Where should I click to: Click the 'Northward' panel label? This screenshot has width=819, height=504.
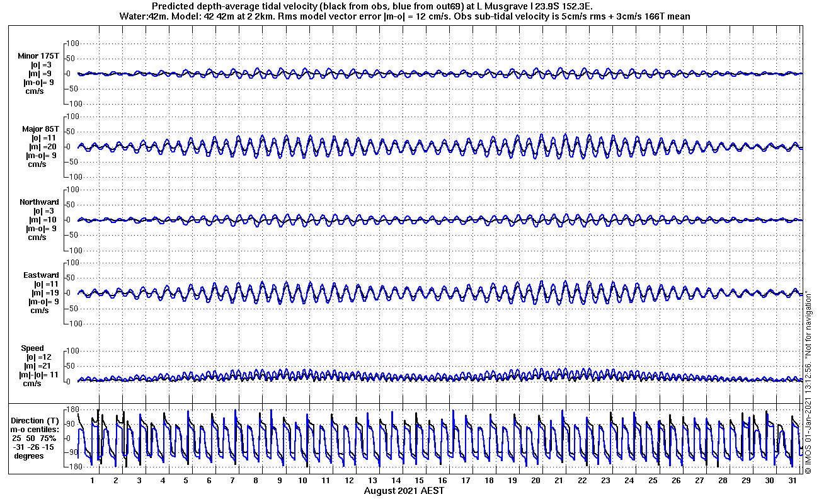click(39, 202)
